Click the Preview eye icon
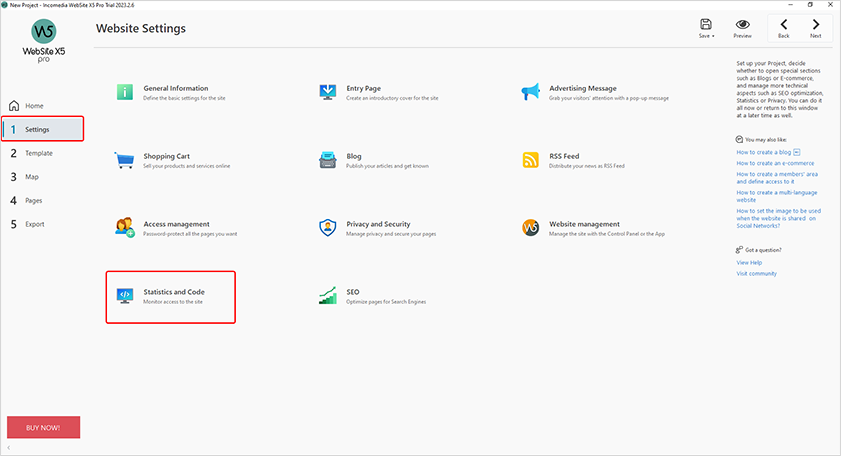This screenshot has height=456, width=841. 743,24
